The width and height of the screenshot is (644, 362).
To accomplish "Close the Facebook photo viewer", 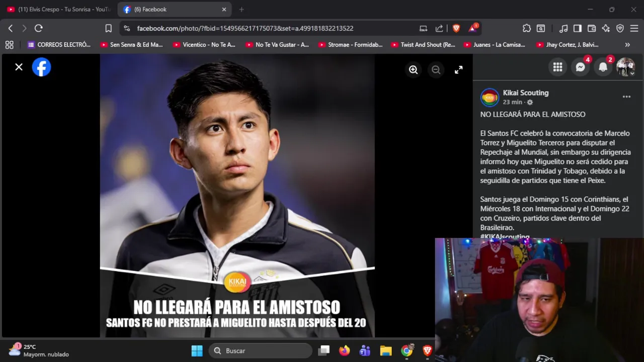I will [19, 67].
